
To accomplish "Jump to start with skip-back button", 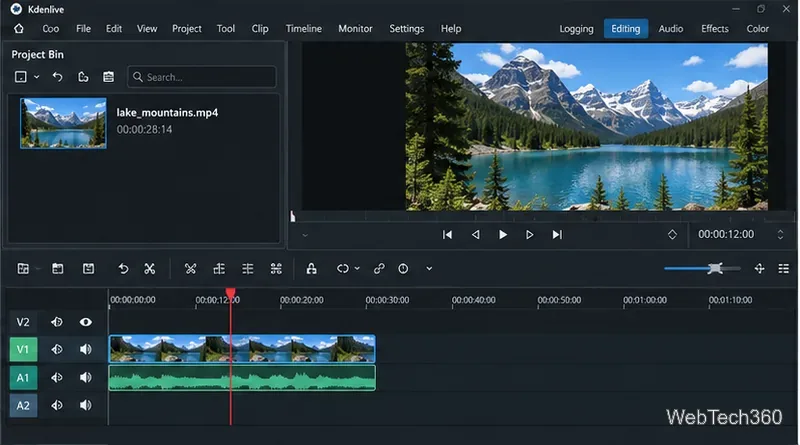I will click(x=447, y=235).
